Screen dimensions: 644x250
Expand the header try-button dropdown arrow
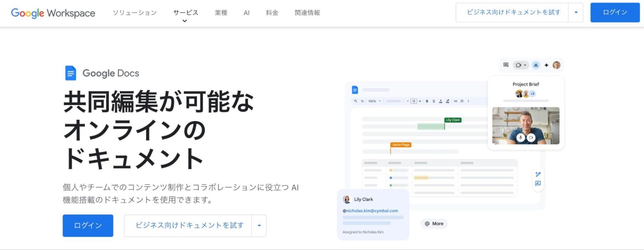point(576,12)
